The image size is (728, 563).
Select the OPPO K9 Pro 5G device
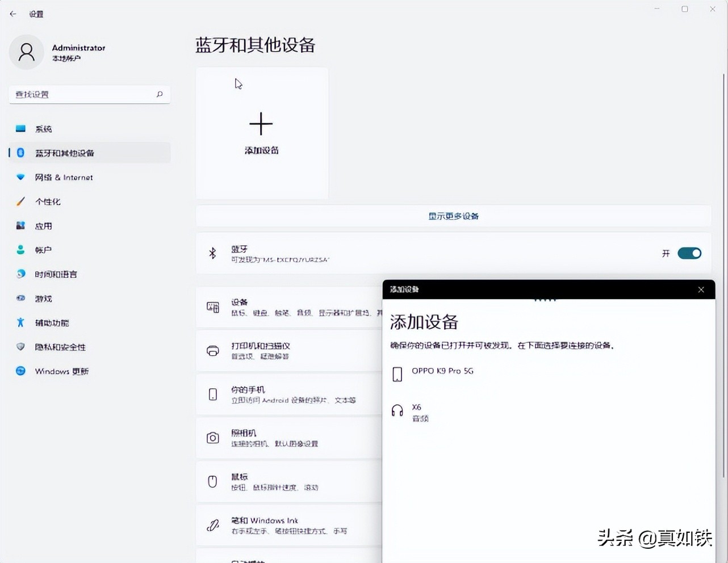(443, 372)
